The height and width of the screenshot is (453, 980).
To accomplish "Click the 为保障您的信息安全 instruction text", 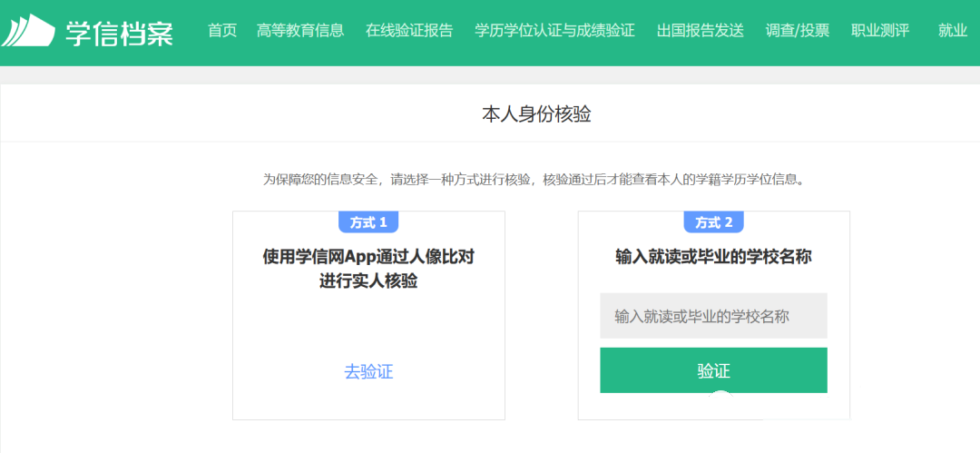I will 533,180.
